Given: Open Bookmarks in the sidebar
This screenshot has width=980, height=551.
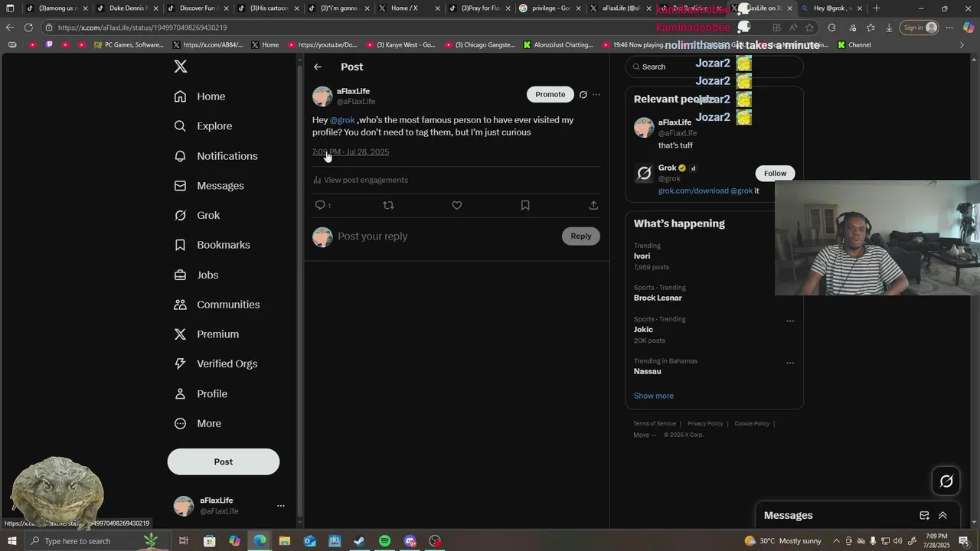Looking at the screenshot, I should coord(212,245).
